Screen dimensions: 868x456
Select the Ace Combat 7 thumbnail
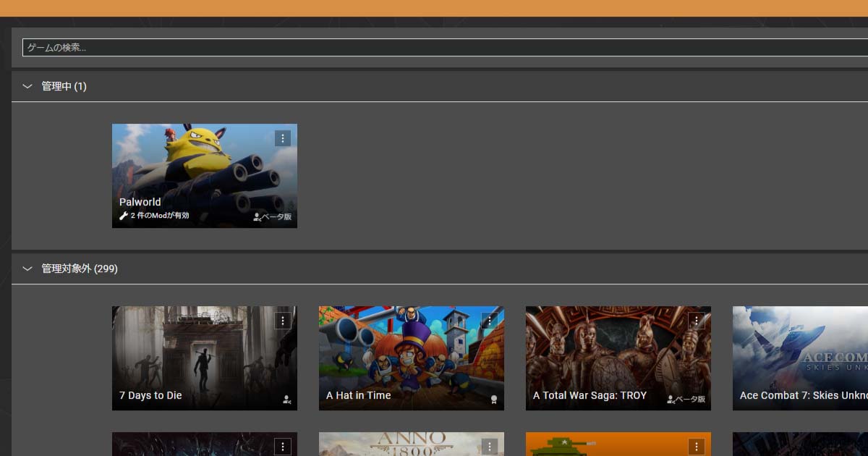pyautogui.click(x=800, y=358)
